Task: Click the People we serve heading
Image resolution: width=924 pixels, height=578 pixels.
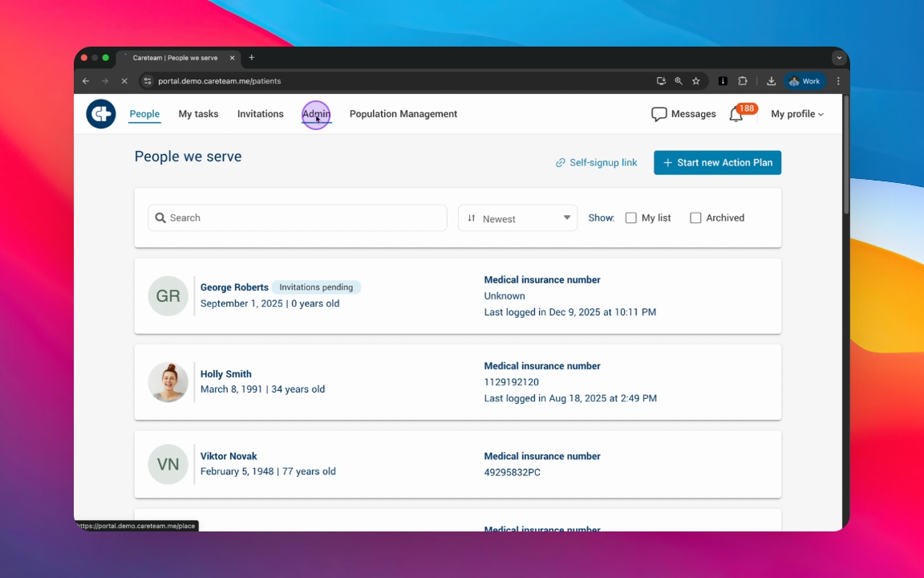Action: coord(188,157)
